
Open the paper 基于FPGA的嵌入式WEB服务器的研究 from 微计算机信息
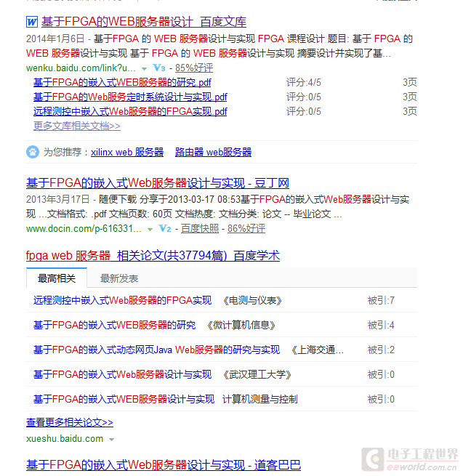pos(114,325)
